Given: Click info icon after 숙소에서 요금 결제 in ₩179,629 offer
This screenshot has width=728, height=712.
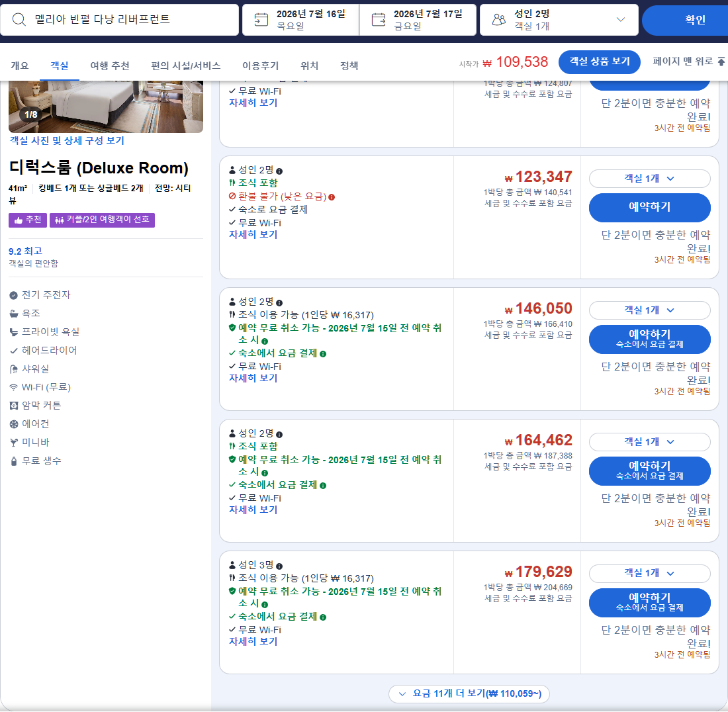Looking at the screenshot, I should 323,617.
